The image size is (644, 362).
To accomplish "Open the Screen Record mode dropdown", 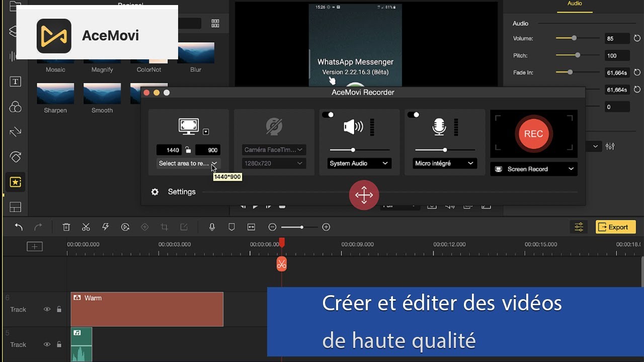I will coord(534,169).
